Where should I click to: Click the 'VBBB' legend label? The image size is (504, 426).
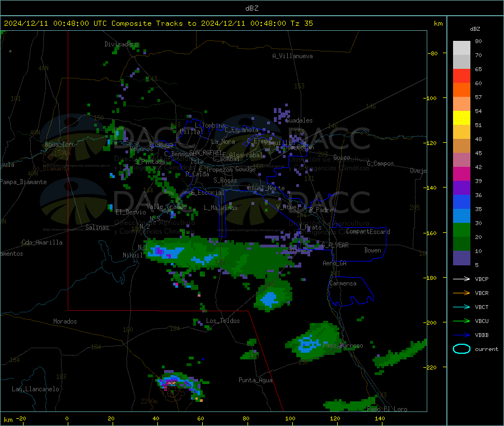click(482, 335)
